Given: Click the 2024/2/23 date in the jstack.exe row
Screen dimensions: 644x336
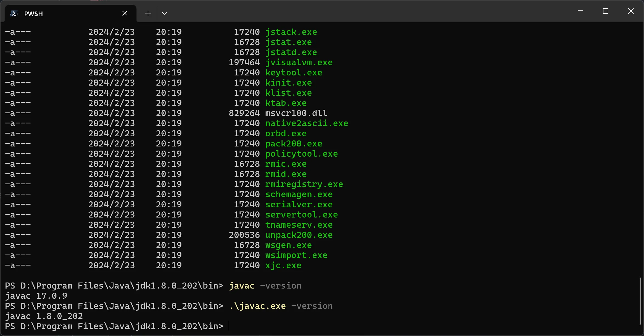Looking at the screenshot, I should pos(112,32).
